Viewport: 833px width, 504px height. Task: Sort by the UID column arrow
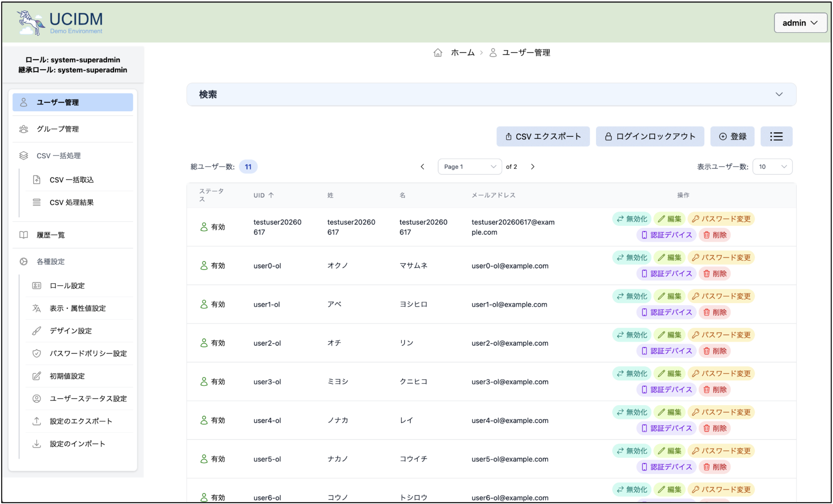(271, 195)
